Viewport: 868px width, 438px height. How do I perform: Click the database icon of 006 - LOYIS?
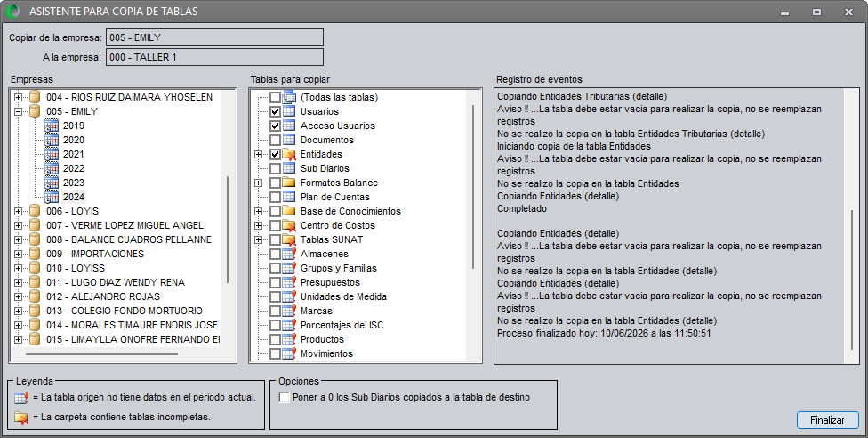[x=35, y=211]
